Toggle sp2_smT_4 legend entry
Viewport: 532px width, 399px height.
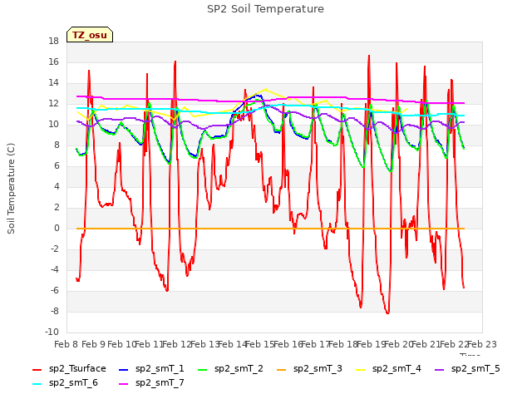(x=388, y=368)
